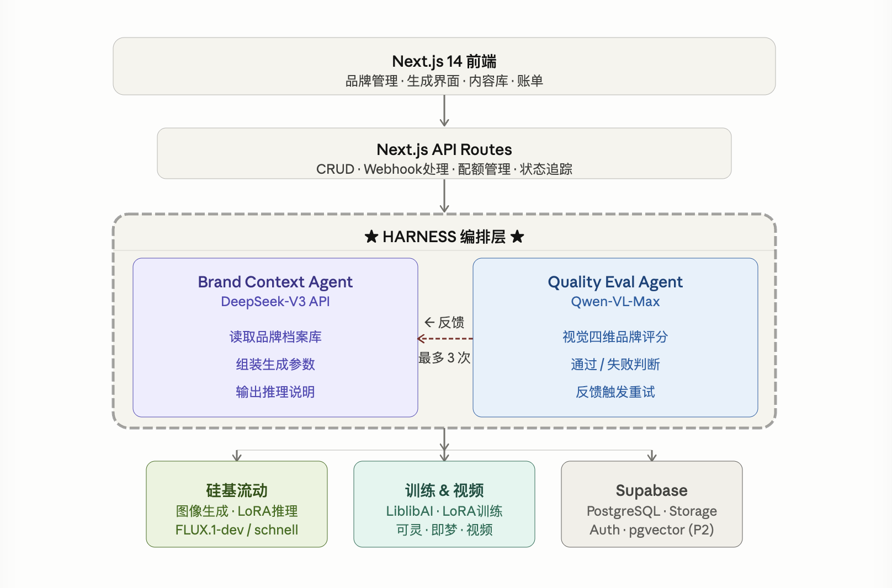Image resolution: width=892 pixels, height=588 pixels.
Task: Select the Supabase service box
Action: (x=652, y=504)
